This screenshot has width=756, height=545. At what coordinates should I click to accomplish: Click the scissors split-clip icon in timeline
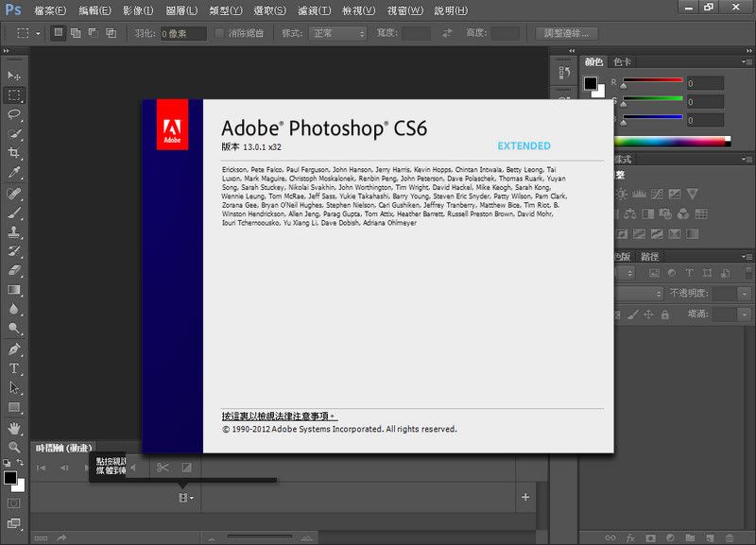tap(163, 468)
